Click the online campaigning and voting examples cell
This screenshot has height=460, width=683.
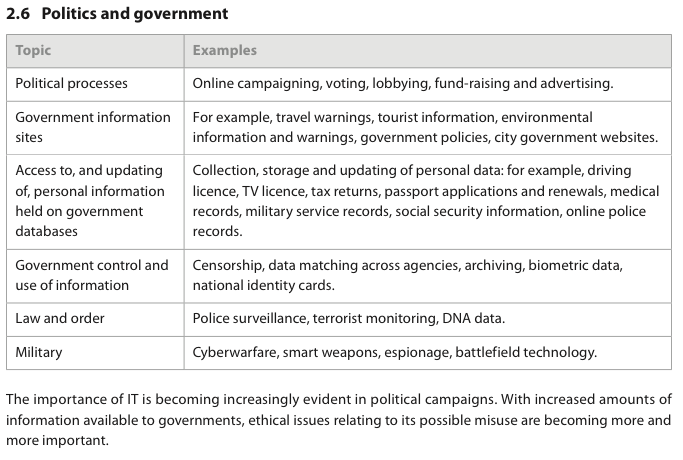402,84
